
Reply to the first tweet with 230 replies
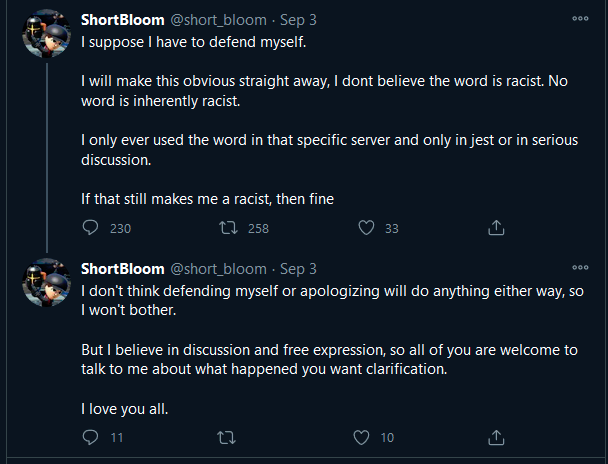[x=90, y=228]
